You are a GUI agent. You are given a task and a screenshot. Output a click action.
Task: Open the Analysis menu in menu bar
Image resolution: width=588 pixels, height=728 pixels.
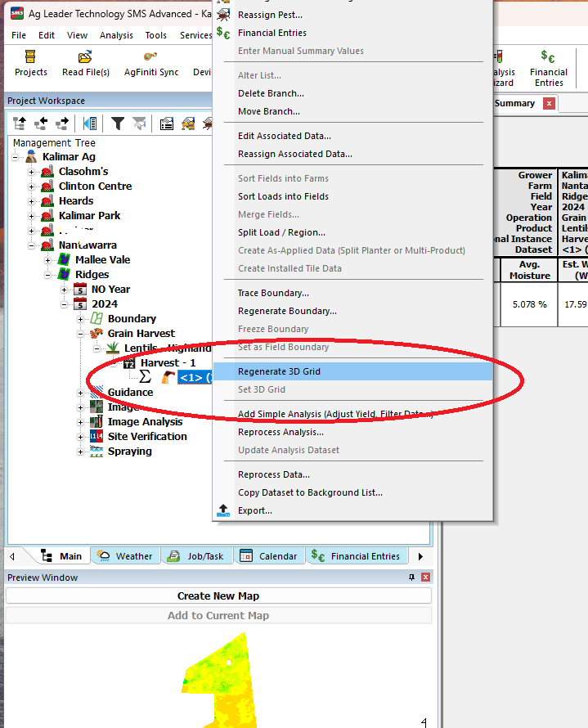(x=116, y=35)
